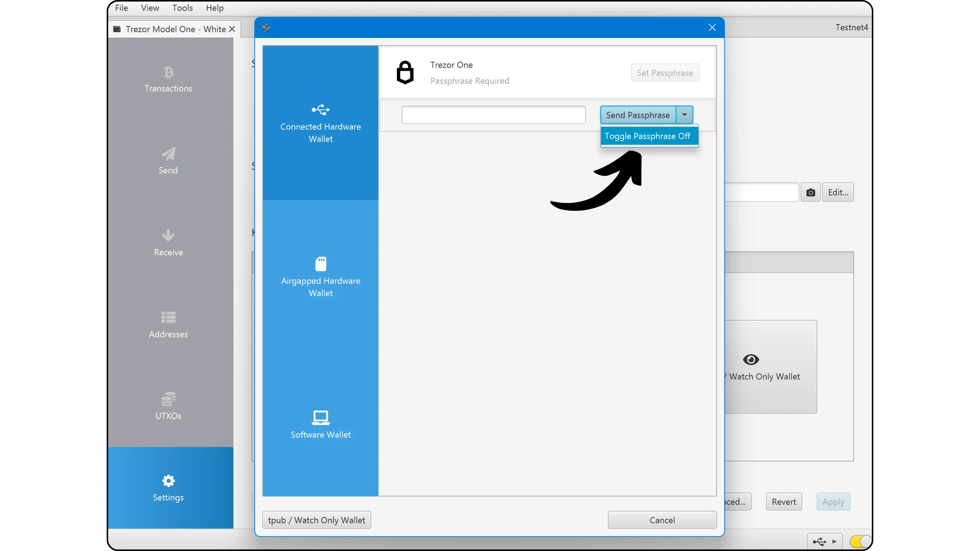Close the Trezor Model One wallet tab
980x551 pixels.
[x=232, y=29]
